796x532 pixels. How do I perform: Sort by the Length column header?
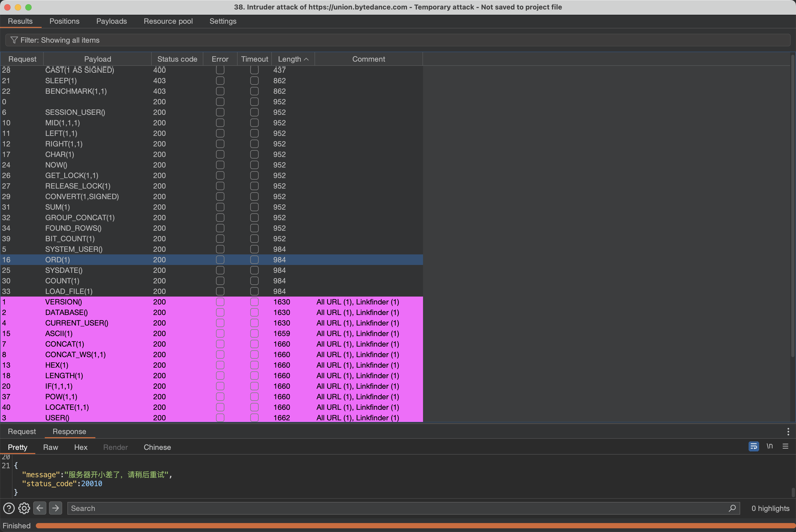[293, 59]
